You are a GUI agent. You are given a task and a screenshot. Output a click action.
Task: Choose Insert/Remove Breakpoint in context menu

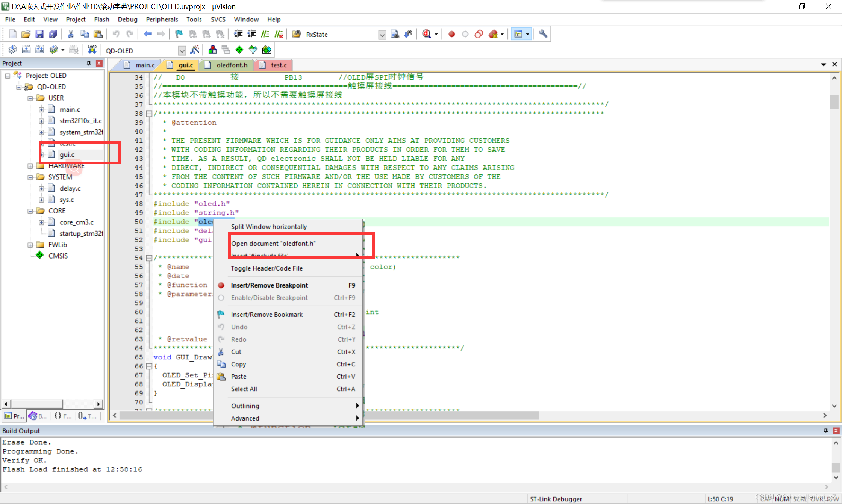pos(288,285)
